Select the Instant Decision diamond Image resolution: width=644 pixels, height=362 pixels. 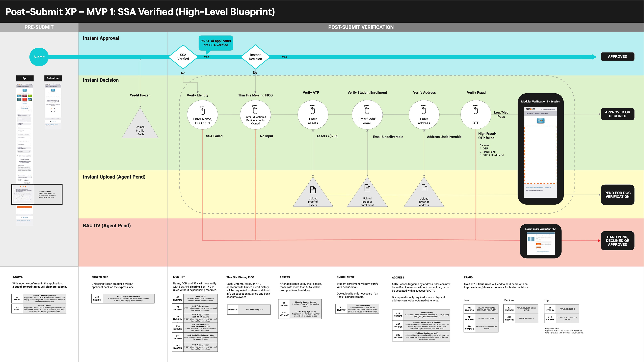click(x=255, y=57)
